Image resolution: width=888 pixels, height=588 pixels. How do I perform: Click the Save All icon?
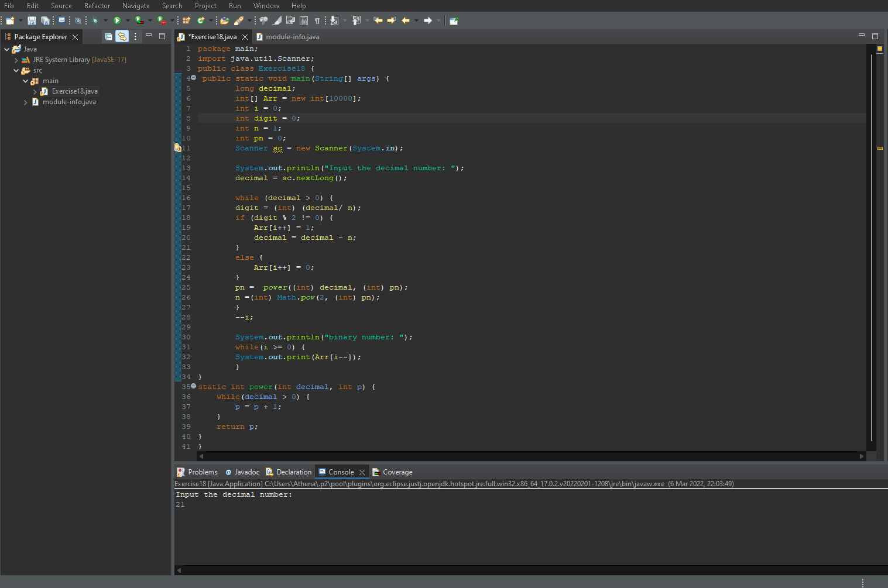(44, 20)
